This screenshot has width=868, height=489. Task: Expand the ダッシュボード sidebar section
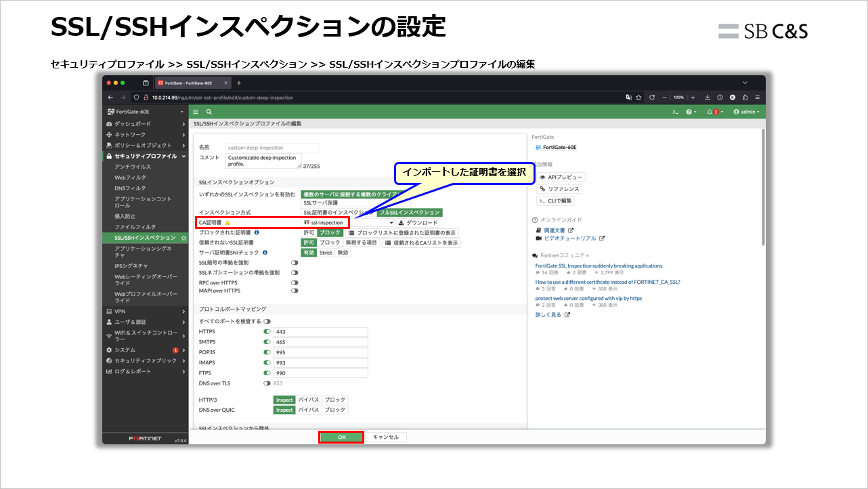(x=145, y=124)
